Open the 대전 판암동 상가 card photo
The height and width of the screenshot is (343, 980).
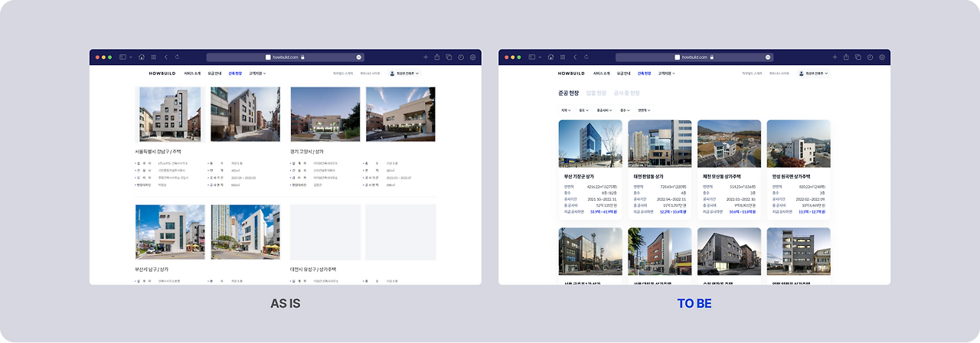[x=659, y=143]
